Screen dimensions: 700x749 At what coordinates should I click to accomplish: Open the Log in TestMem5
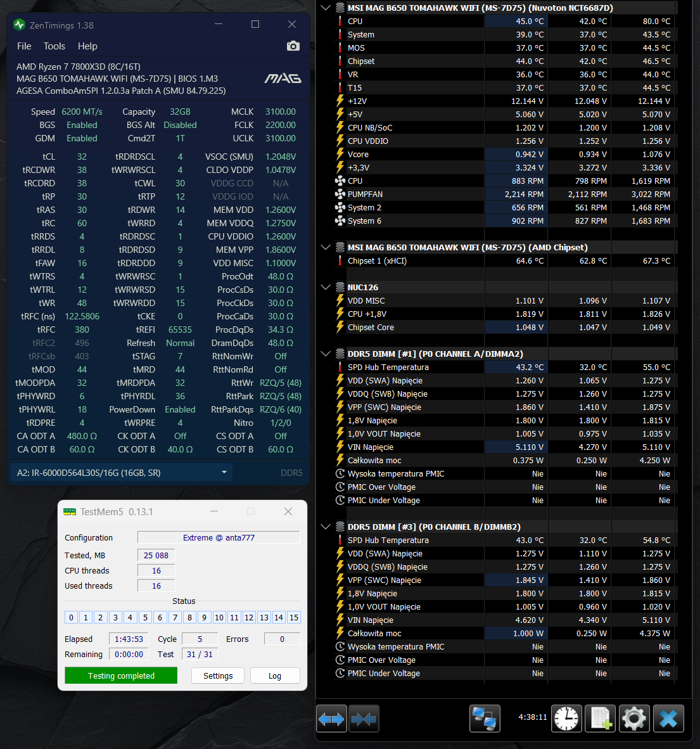coord(274,675)
